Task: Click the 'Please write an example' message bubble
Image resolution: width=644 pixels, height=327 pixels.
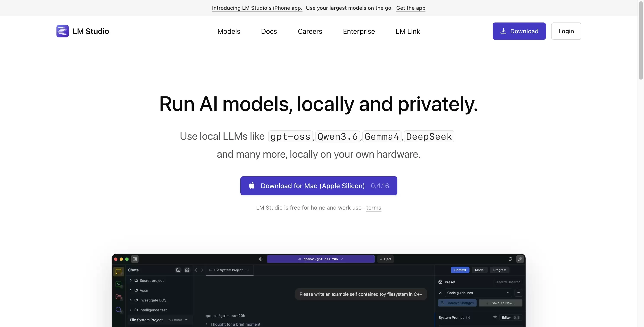Action: tap(361, 294)
